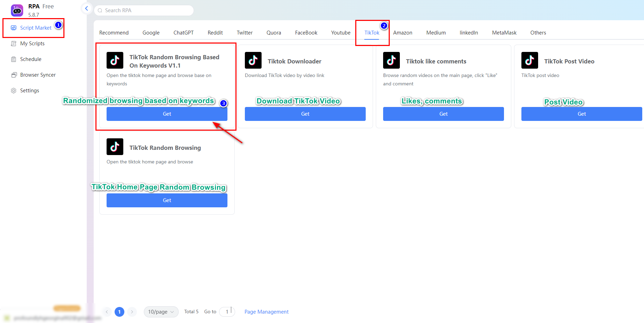Open Browser Syncer in the sidebar

(x=38, y=75)
